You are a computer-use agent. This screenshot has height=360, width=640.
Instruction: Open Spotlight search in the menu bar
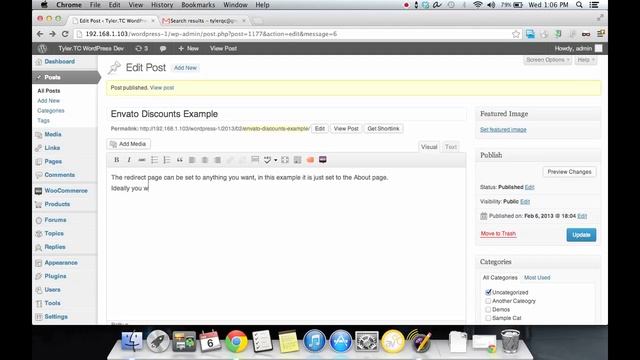(579, 5)
